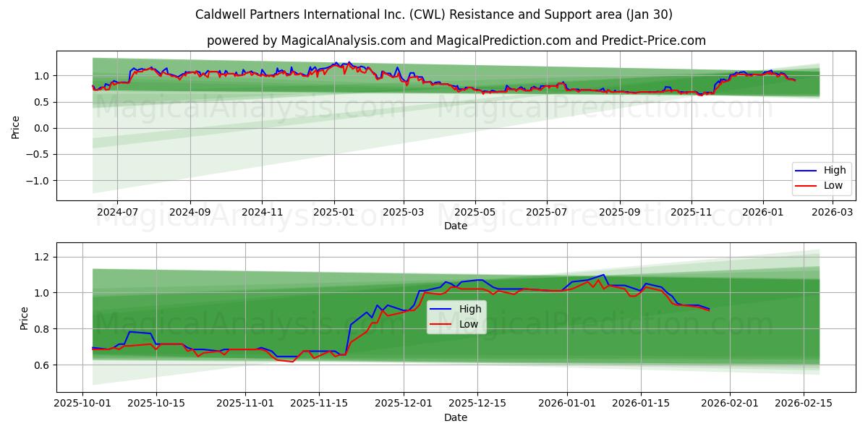Click the '2024-11' date tick label
The width and height of the screenshot is (868, 434).
tap(261, 213)
